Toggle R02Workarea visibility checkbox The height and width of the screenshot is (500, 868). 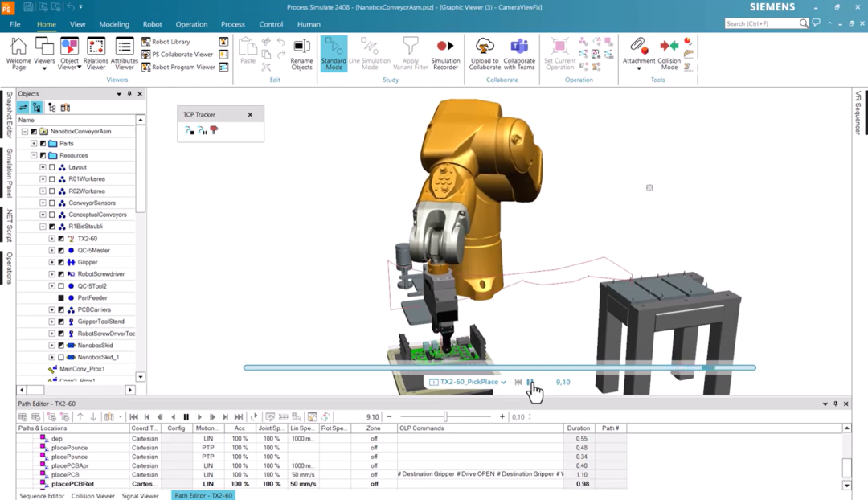[x=52, y=191]
